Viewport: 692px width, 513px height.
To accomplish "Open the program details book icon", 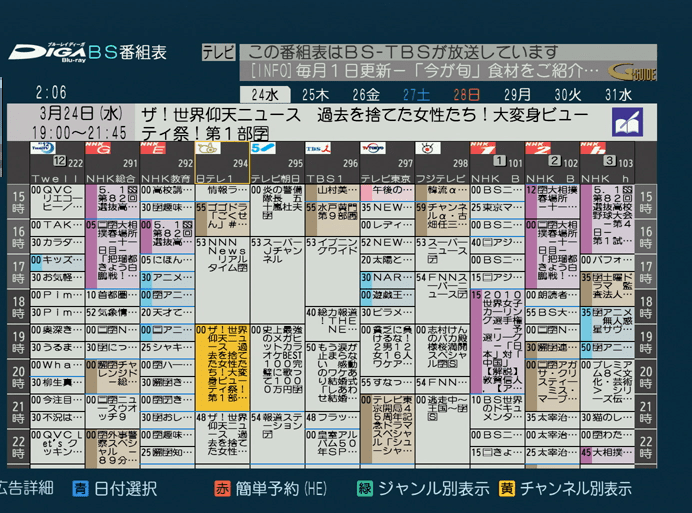I will pos(627,122).
